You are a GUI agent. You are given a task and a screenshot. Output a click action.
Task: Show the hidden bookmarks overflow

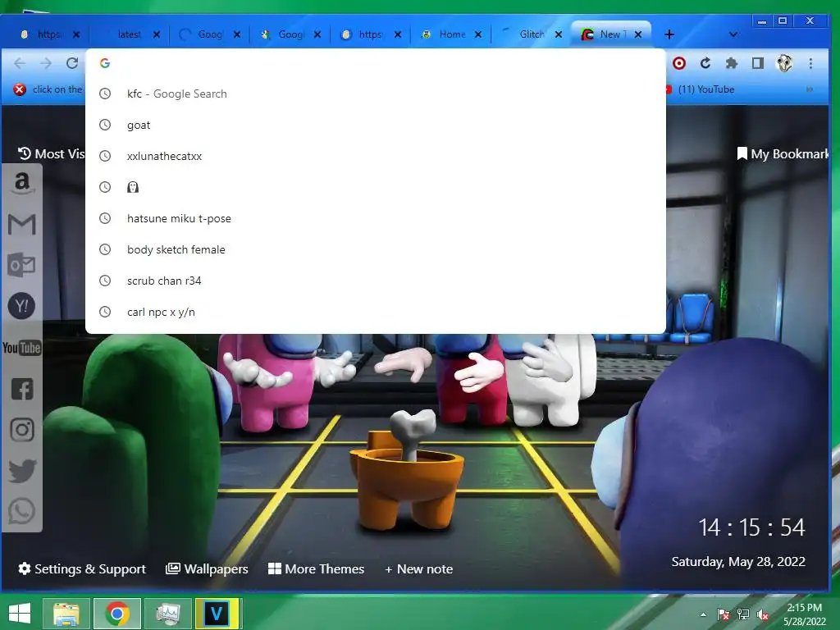pos(810,89)
